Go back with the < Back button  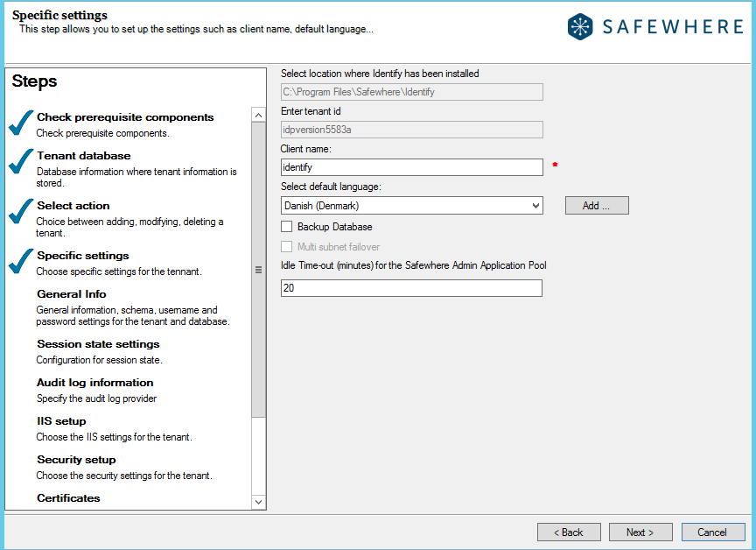[569, 532]
